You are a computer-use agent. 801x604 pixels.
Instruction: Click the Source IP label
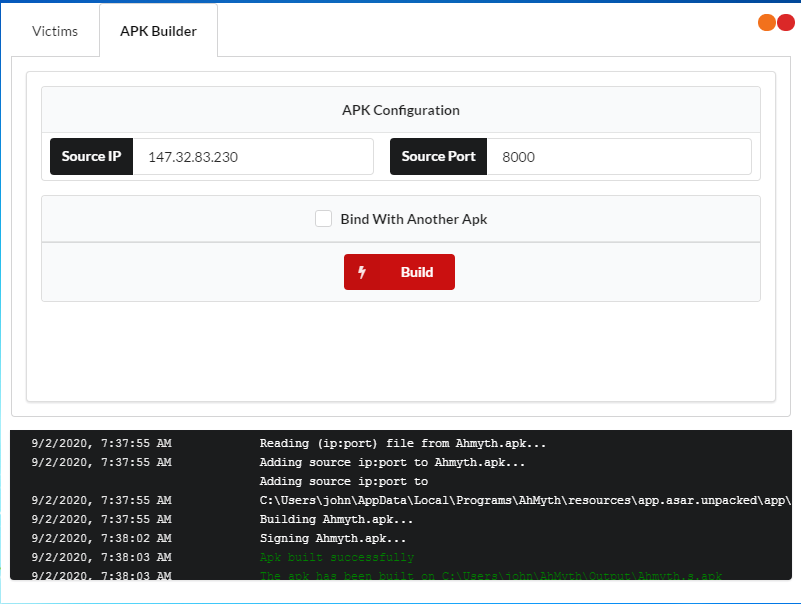91,156
